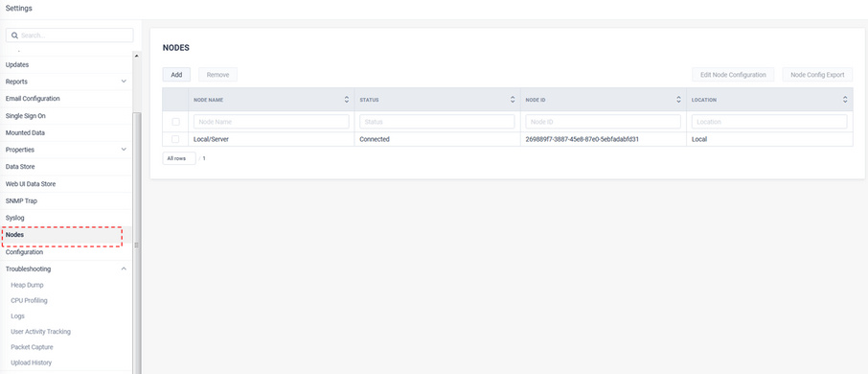868x374 pixels.
Task: Click the Properties sidebar label
Action: click(20, 150)
